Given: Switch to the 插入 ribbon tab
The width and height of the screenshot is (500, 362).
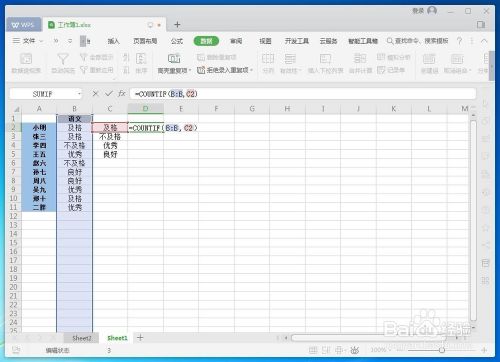Looking at the screenshot, I should click(113, 41).
